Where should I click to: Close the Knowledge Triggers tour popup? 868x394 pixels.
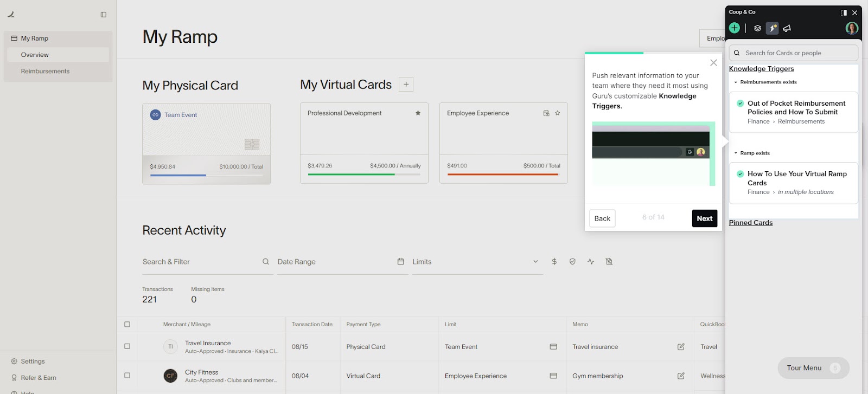(713, 63)
